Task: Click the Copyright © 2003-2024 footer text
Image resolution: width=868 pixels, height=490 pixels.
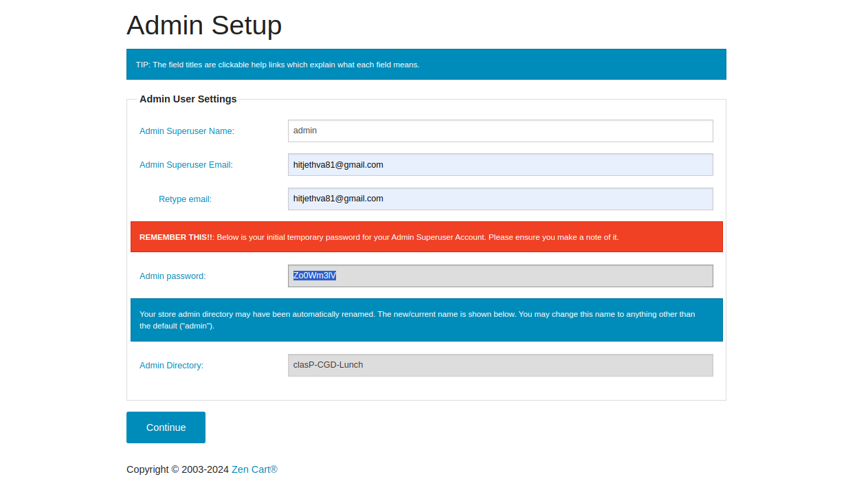Action: [177, 469]
